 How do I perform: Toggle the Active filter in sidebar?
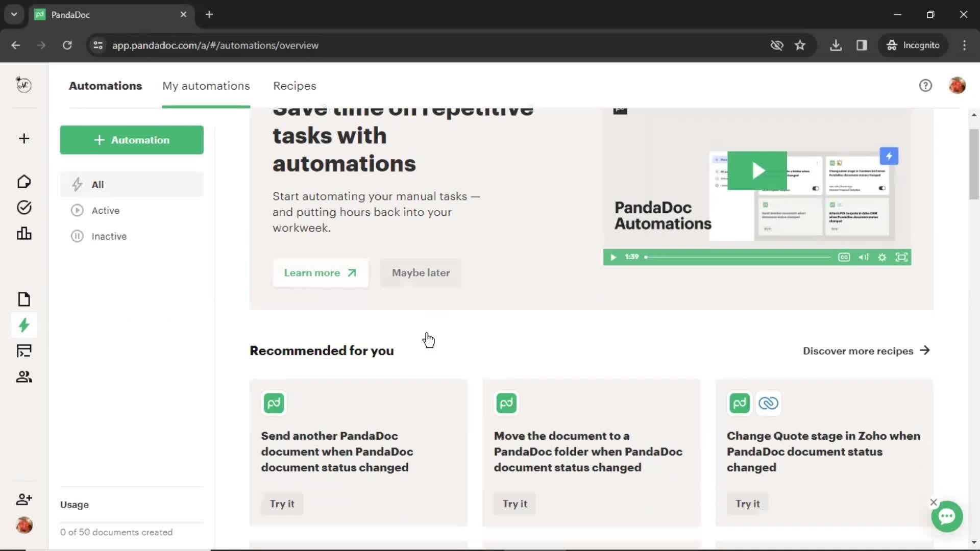106,211
